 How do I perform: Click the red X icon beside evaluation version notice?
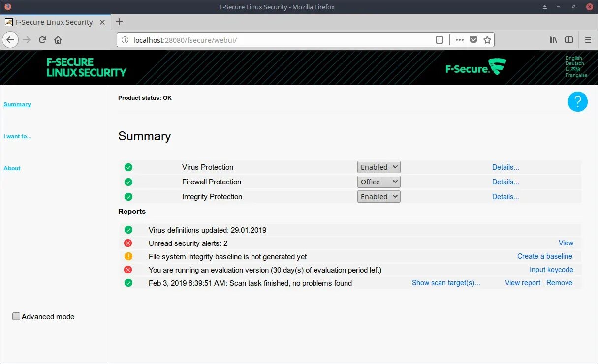pos(128,270)
